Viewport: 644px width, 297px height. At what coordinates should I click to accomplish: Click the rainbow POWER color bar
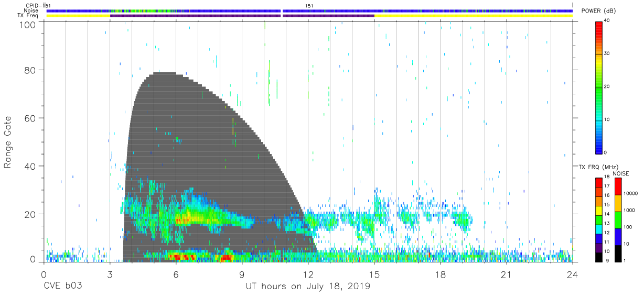[599, 87]
